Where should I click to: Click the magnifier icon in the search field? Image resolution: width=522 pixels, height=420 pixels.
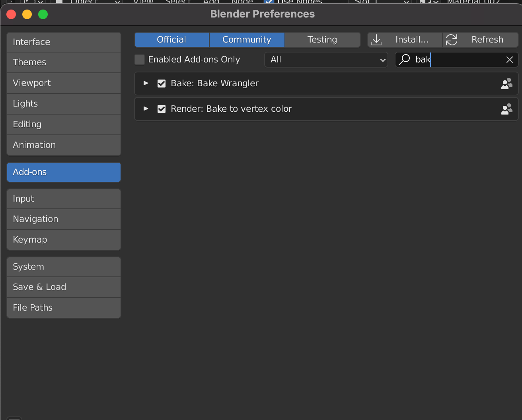[404, 60]
